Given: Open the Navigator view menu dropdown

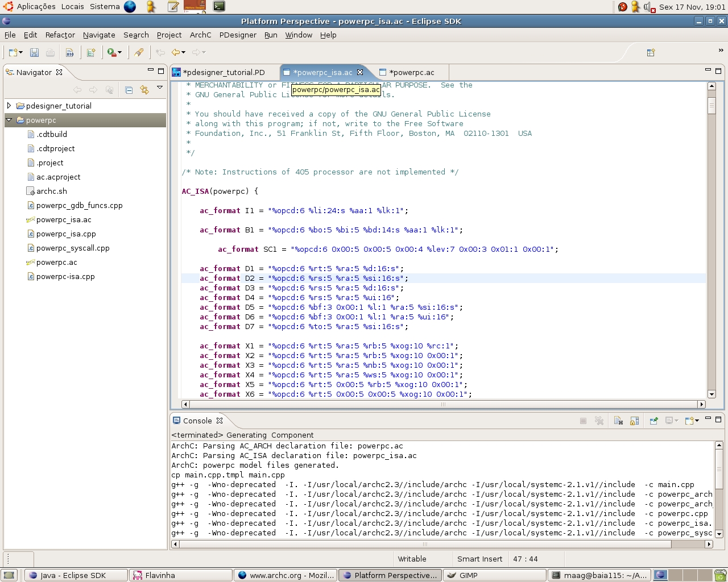Looking at the screenshot, I should (x=160, y=88).
